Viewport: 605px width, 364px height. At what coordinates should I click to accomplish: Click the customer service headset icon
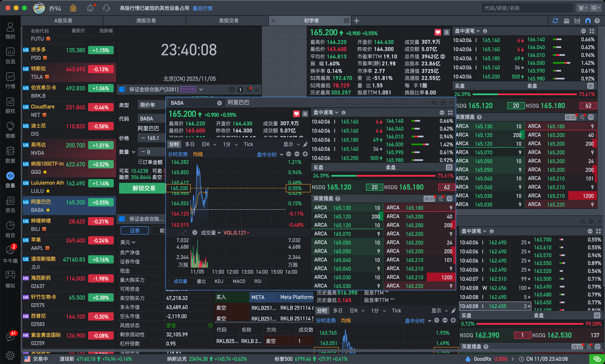[x=106, y=8]
